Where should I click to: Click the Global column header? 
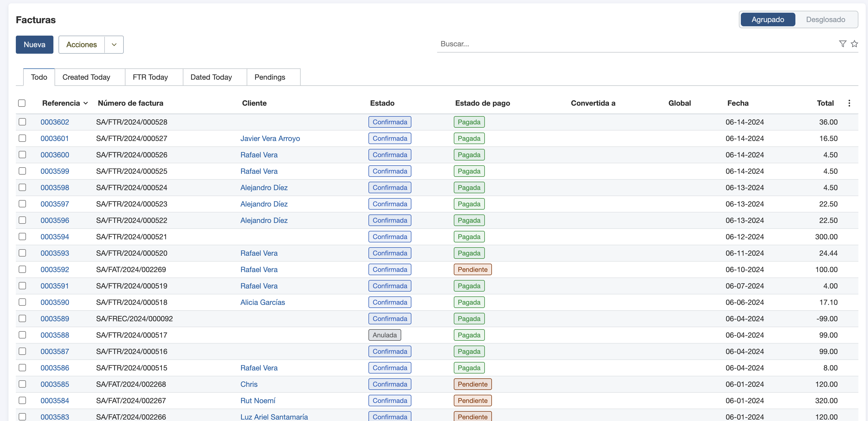click(x=679, y=103)
